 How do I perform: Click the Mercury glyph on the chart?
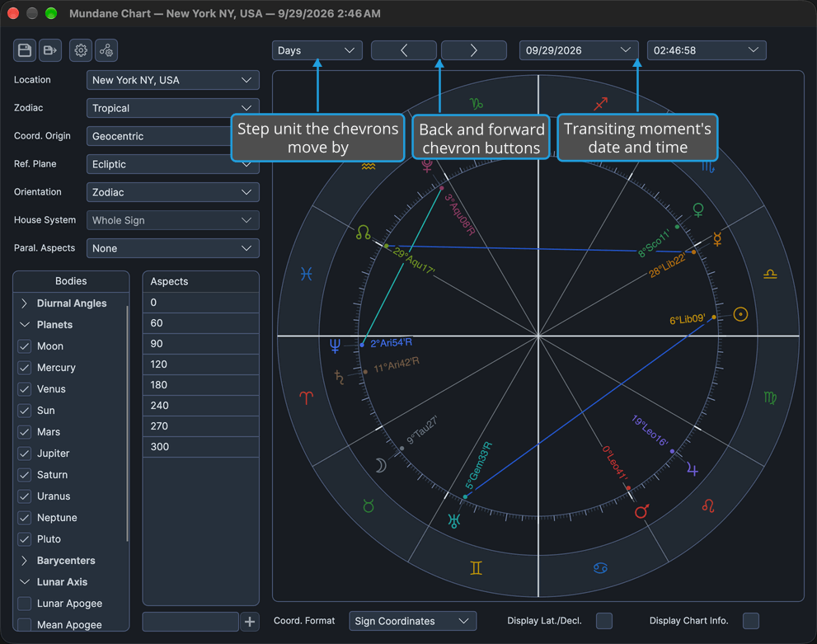click(x=717, y=238)
